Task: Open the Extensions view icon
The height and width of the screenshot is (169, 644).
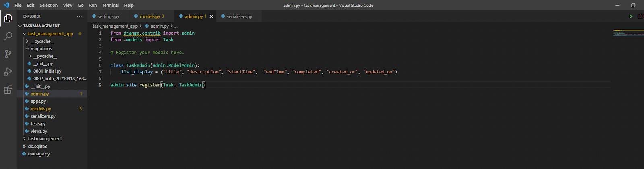Action: point(8,90)
